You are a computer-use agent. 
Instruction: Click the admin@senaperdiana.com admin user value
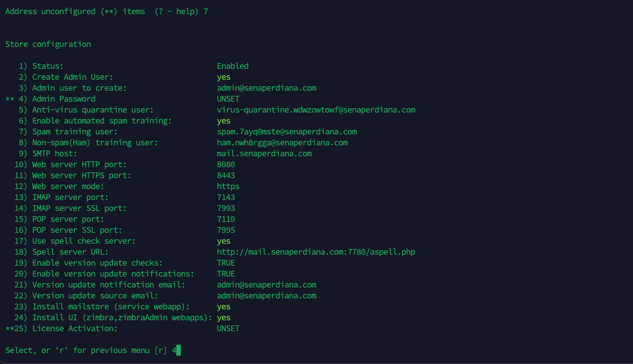(x=266, y=88)
